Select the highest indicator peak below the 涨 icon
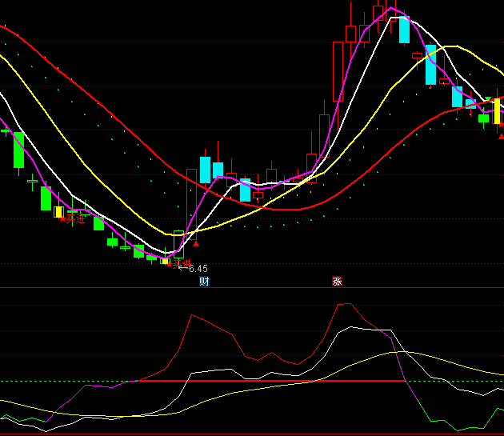The image size is (504, 436). coord(344,304)
